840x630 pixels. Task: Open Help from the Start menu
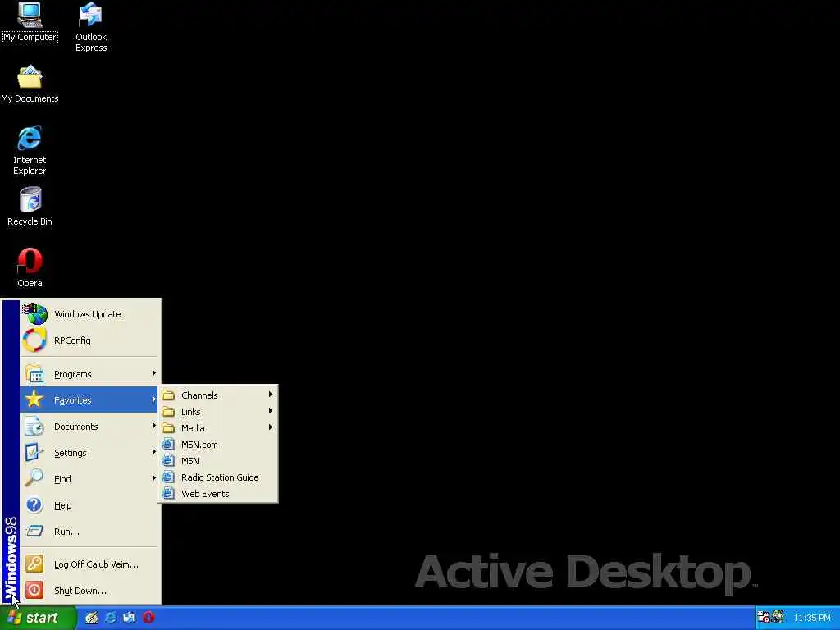pyautogui.click(x=89, y=505)
